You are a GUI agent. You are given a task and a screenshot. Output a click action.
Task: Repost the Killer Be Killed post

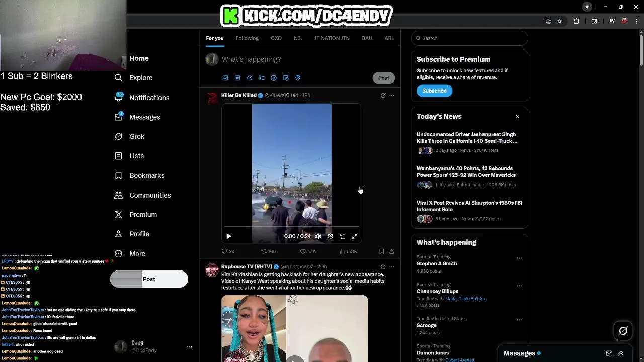[x=268, y=251]
